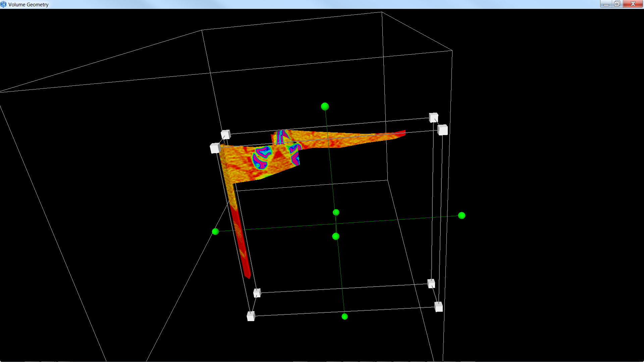
Task: Click the top-right rear white corner cube
Action: (433, 117)
